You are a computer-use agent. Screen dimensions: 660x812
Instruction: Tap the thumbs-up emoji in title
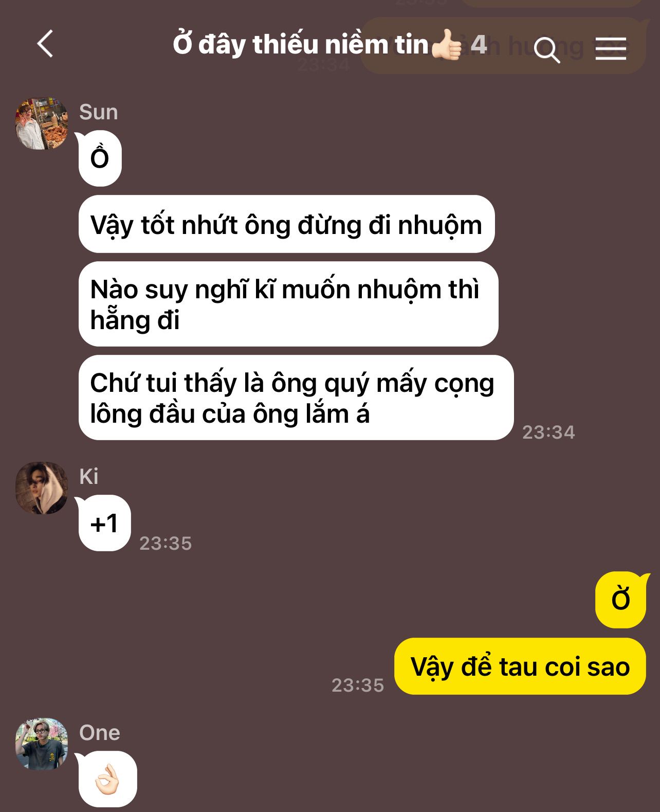click(447, 45)
